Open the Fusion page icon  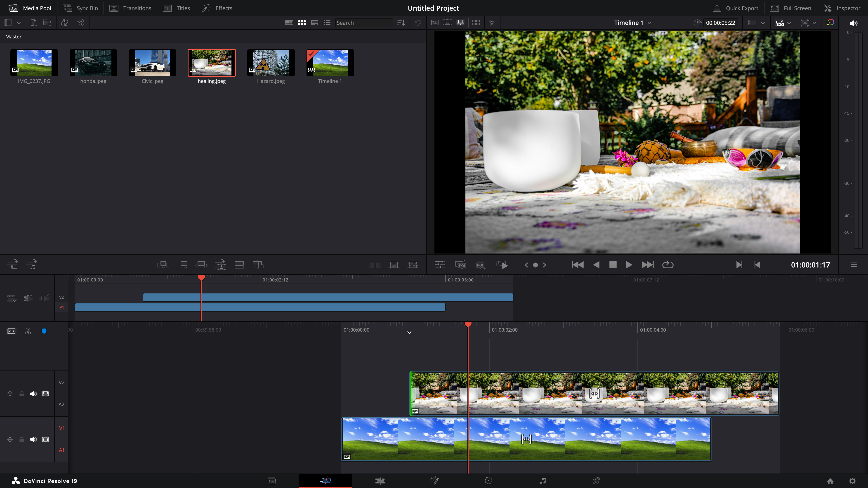click(x=434, y=481)
